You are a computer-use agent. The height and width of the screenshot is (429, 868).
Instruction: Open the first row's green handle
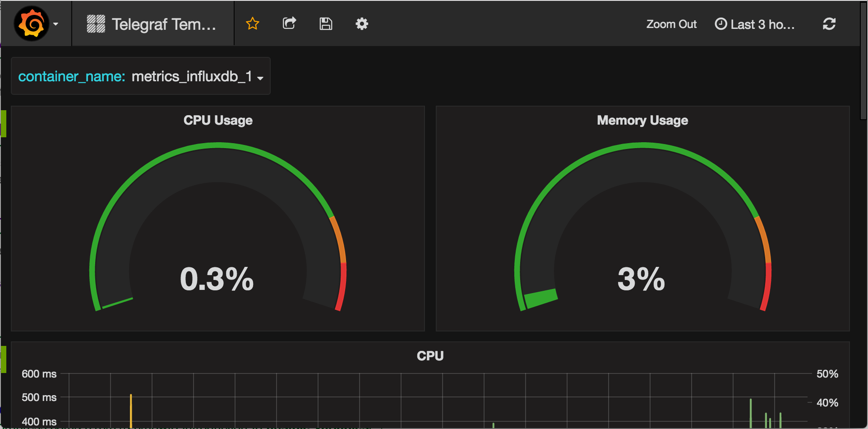3,123
